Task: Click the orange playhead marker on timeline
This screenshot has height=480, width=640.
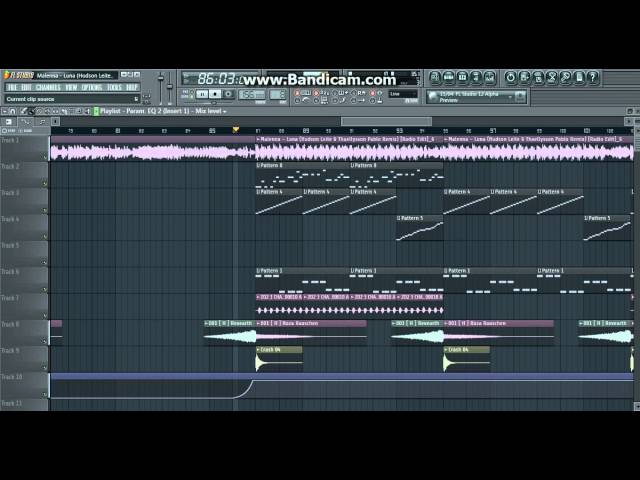Action: click(236, 130)
